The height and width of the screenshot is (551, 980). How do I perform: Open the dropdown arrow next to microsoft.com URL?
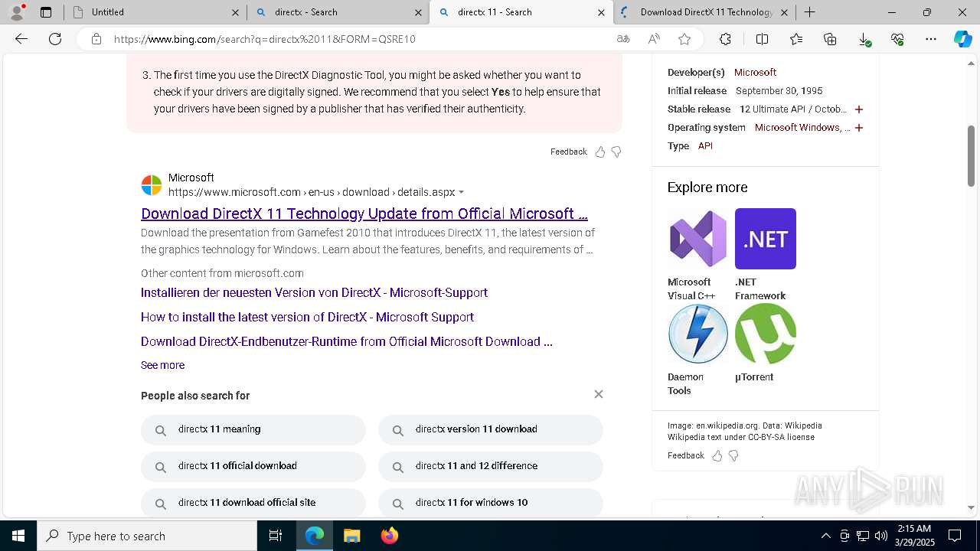tap(461, 193)
